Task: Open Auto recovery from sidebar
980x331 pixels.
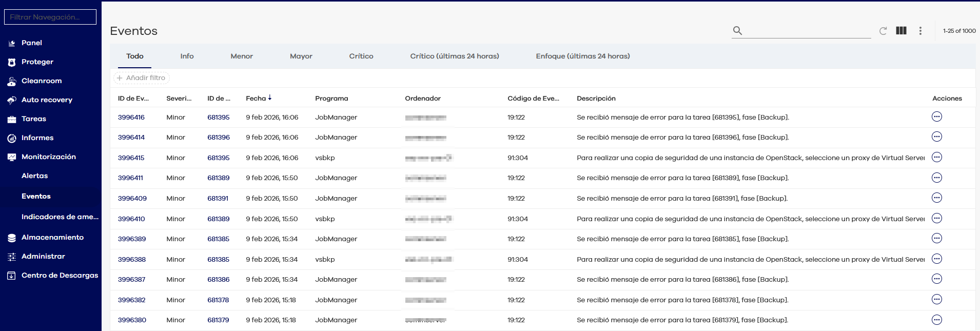Action: (46, 100)
